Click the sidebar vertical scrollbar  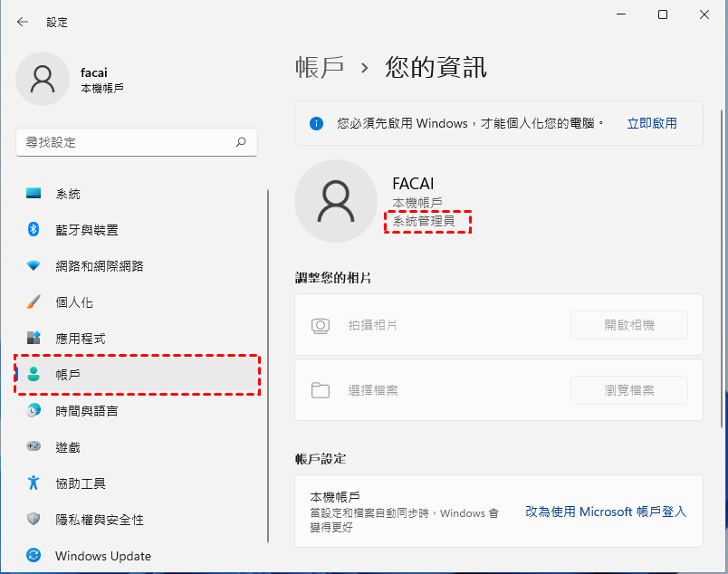(268, 366)
